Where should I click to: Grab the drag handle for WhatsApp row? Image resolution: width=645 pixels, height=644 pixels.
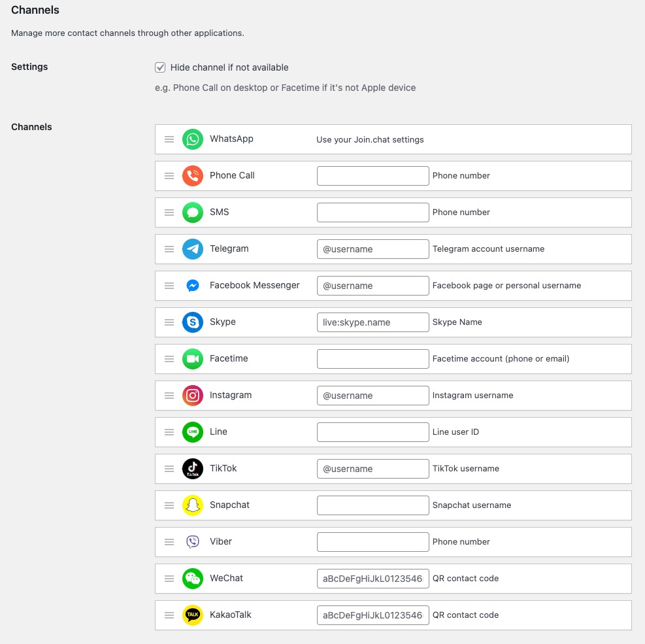(x=169, y=139)
